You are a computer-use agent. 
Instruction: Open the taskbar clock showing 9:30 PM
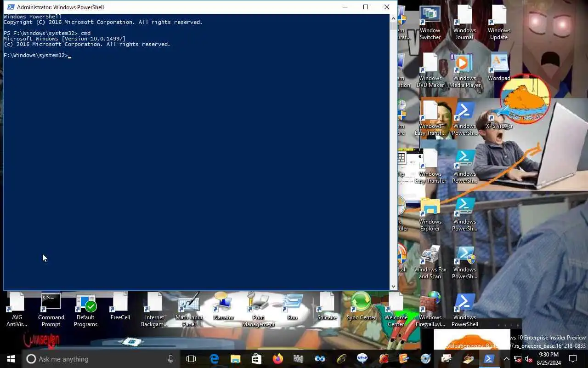point(548,359)
